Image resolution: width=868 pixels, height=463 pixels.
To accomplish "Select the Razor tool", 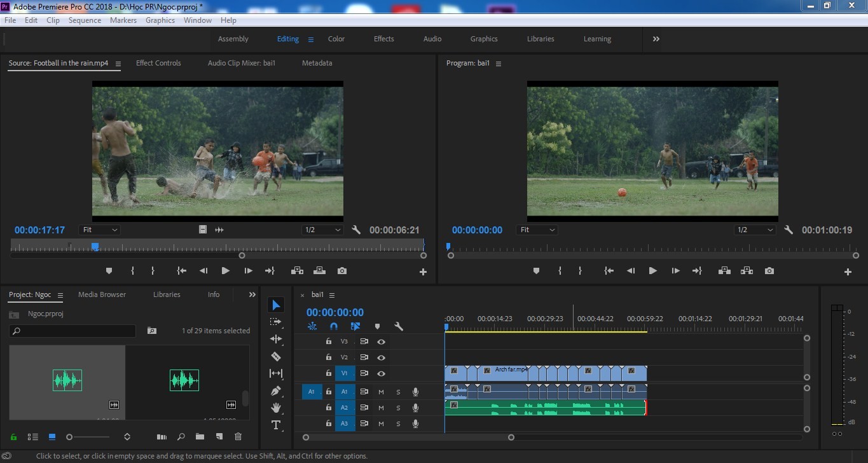I will click(276, 356).
